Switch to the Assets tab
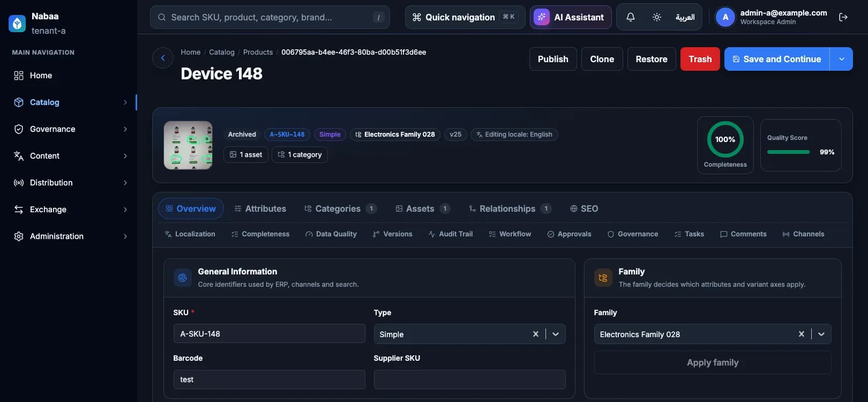Screen dimensions: 868x402 (x=422, y=209)
